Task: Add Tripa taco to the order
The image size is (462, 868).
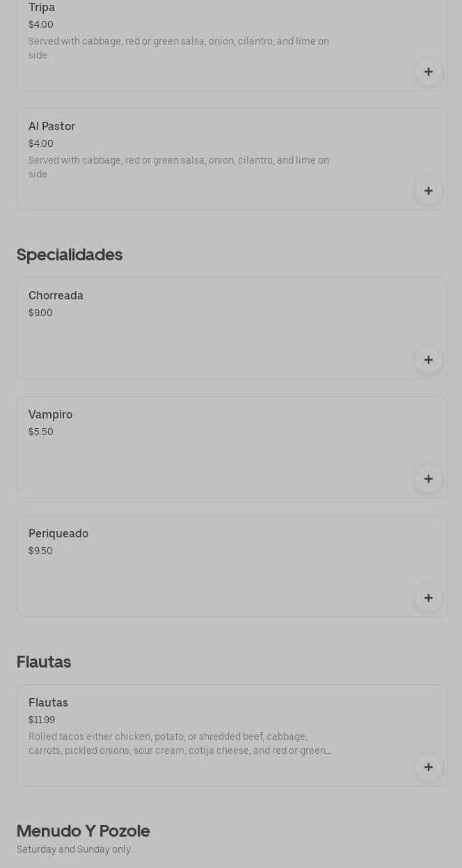Action: click(x=429, y=72)
